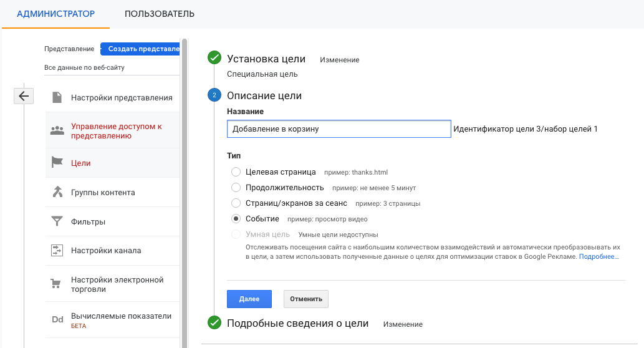
Task: Select the Целевая страница radio button
Action: [236, 172]
